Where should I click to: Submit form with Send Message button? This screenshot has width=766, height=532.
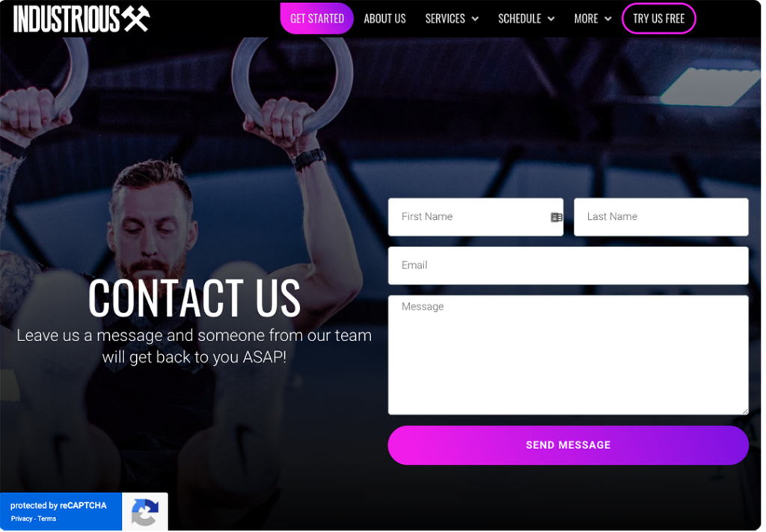[569, 445]
